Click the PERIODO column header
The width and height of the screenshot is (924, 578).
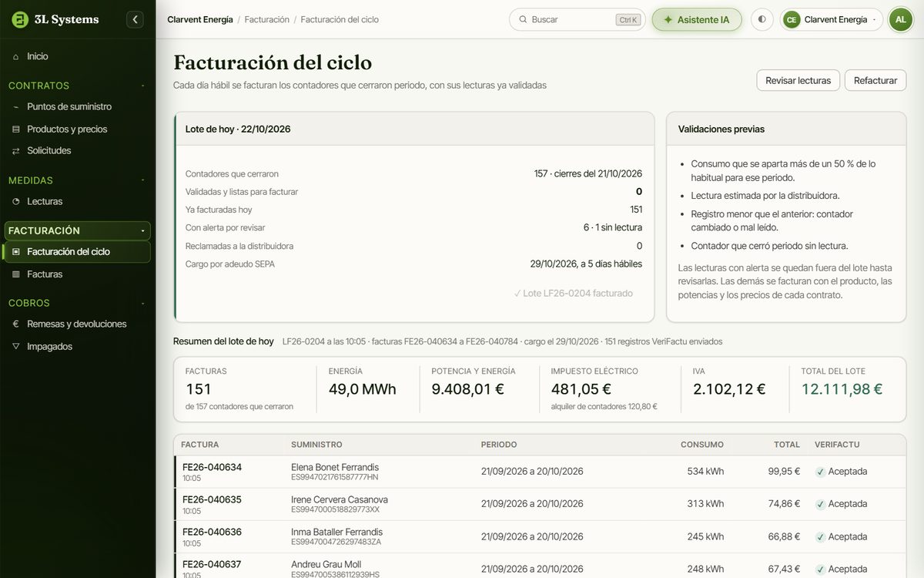(499, 445)
